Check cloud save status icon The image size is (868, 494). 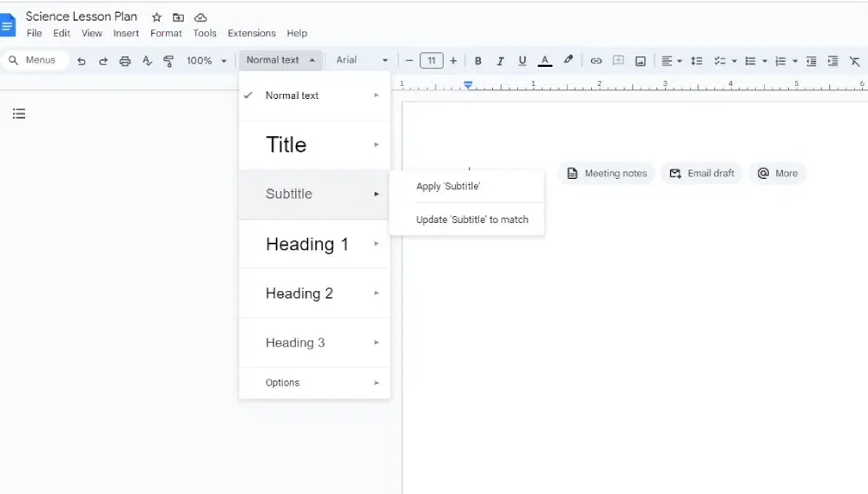[x=201, y=17]
